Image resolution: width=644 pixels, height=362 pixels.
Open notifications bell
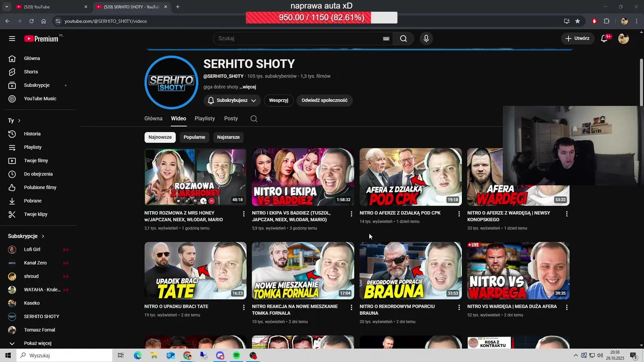pos(605,39)
